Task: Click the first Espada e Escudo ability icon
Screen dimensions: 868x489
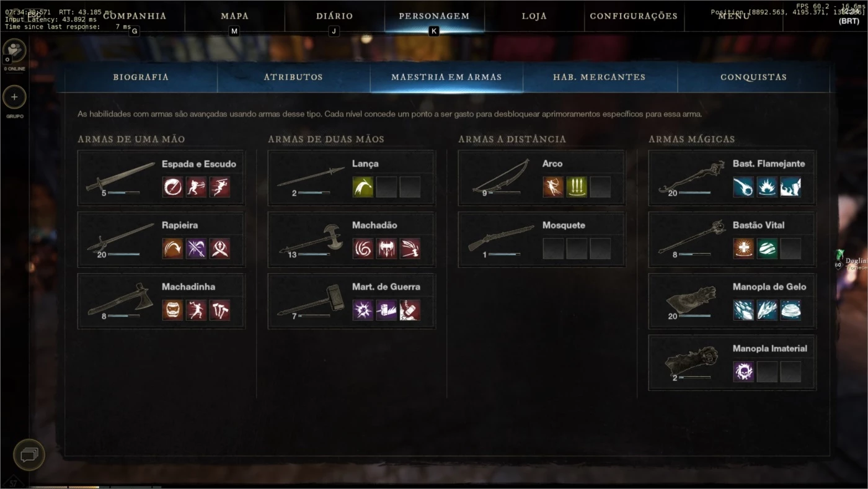Action: coord(173,187)
